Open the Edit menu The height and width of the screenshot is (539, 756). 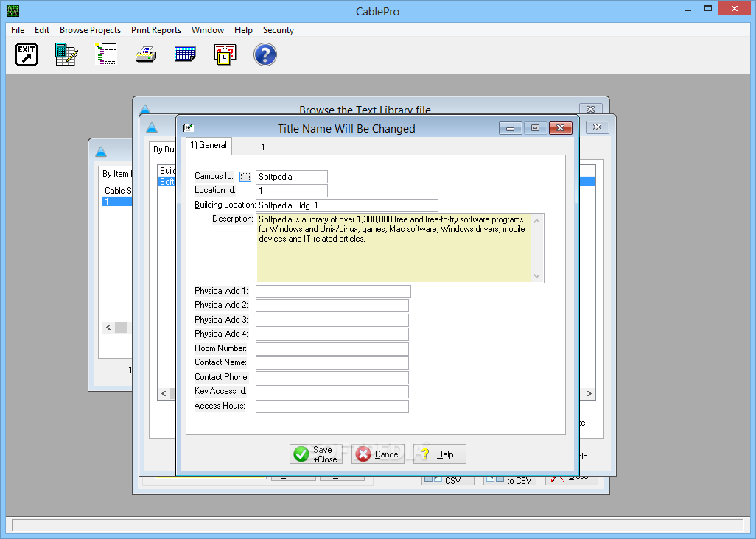[x=42, y=30]
